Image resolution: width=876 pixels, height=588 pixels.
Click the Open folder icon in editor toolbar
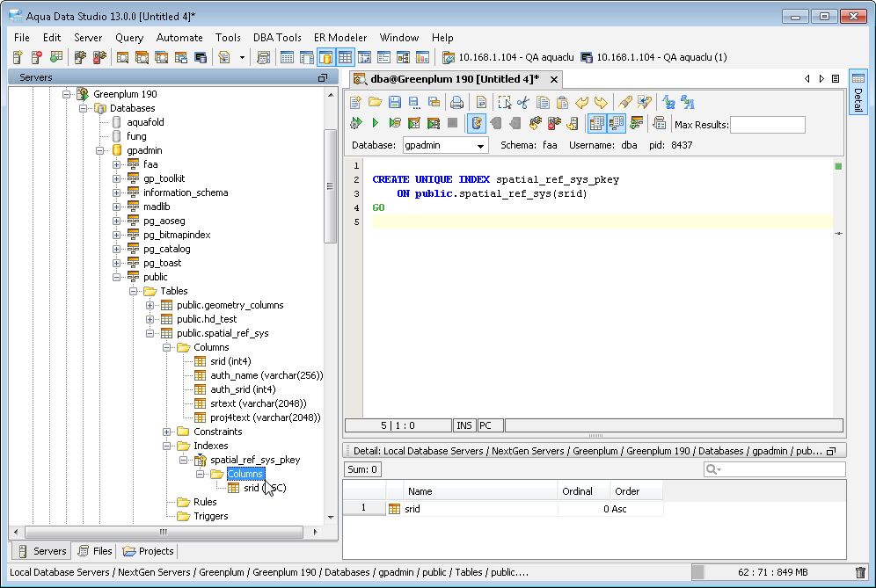pyautogui.click(x=376, y=102)
